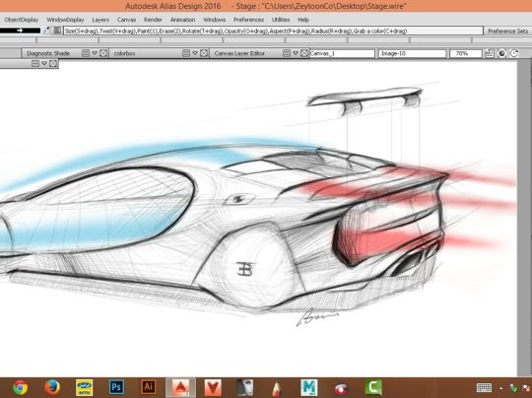Open the ObjectDisplay menu
The height and width of the screenshot is (398, 532).
click(22, 20)
